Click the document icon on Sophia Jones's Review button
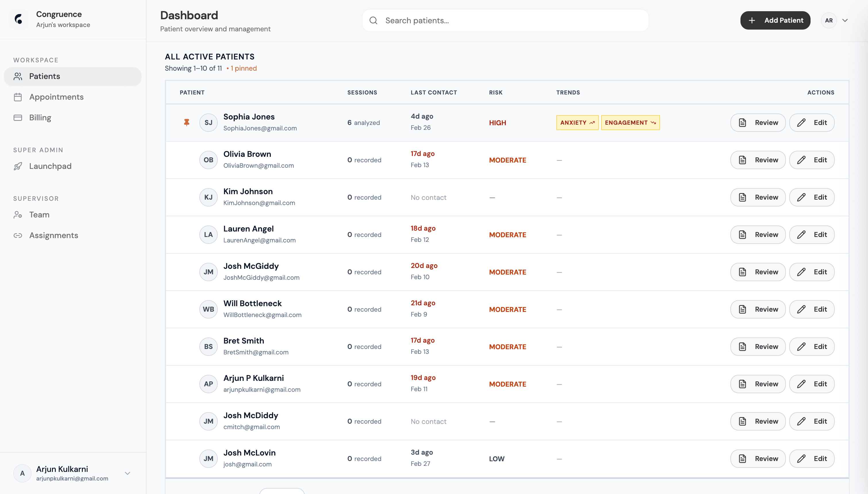The image size is (868, 494). (x=742, y=122)
